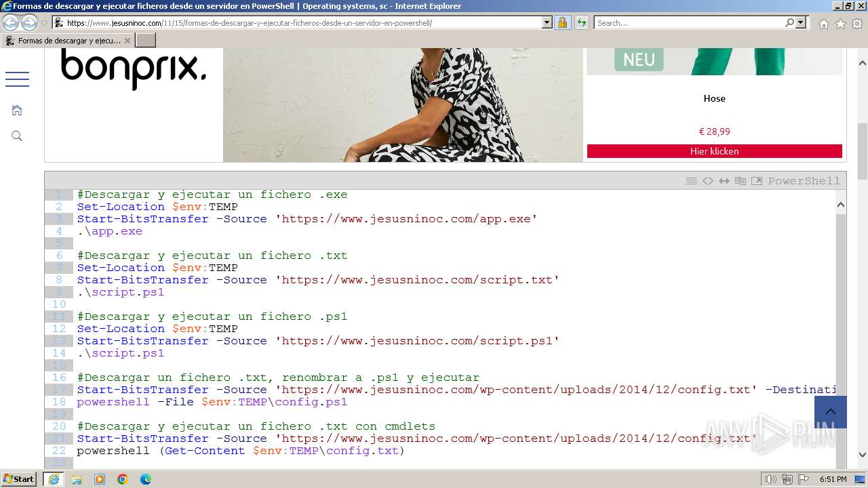Open the media player taskbar icon
Viewport: 868px width, 488px height.
(x=100, y=479)
